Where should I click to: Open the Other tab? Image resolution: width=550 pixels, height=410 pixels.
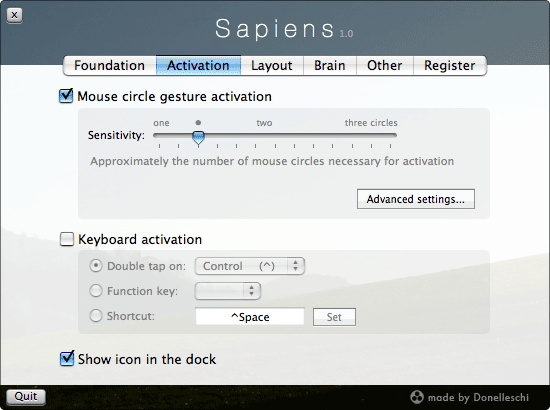point(385,66)
